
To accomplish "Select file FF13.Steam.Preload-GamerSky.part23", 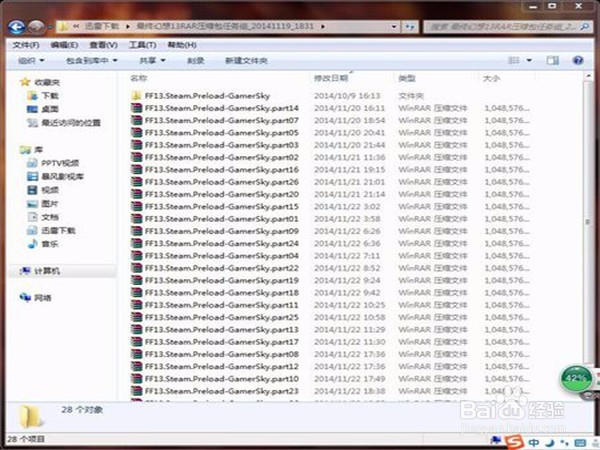I will tap(222, 391).
